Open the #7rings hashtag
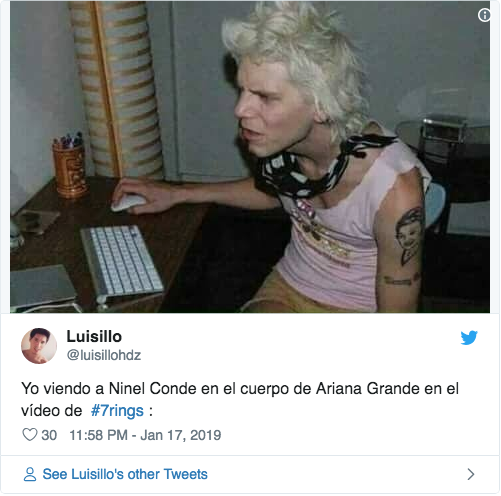This screenshot has width=501, height=496. (x=117, y=411)
